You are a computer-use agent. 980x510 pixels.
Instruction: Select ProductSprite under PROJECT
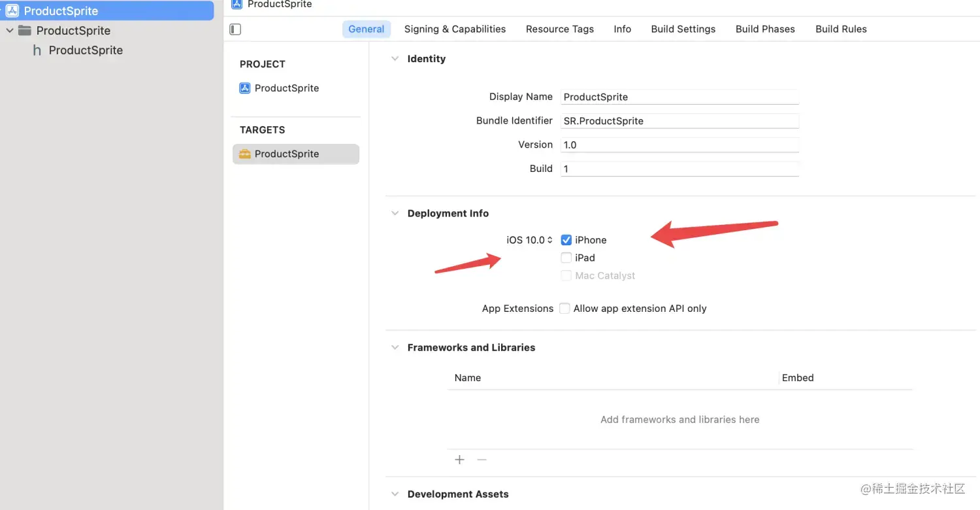[x=287, y=88]
